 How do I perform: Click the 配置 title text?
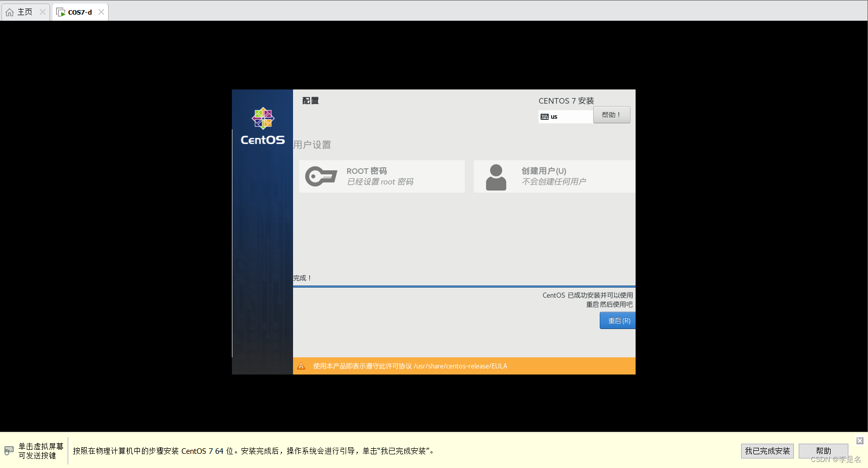coord(310,101)
